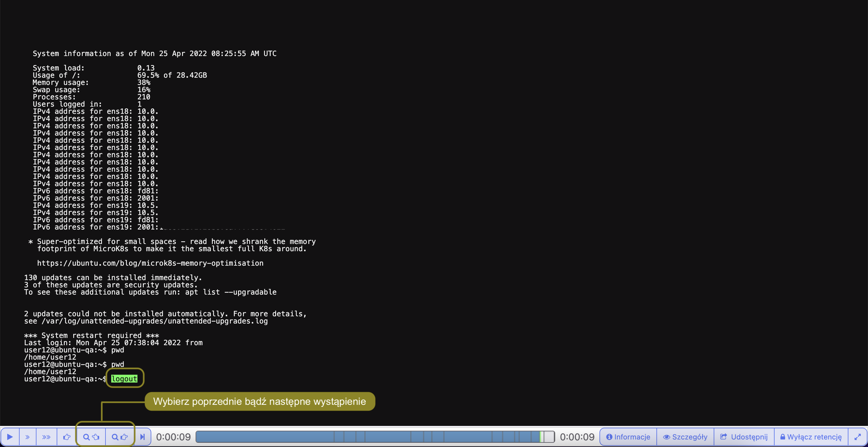Click '3 of these updates are security updates' line
This screenshot has height=447, width=868.
111,285
